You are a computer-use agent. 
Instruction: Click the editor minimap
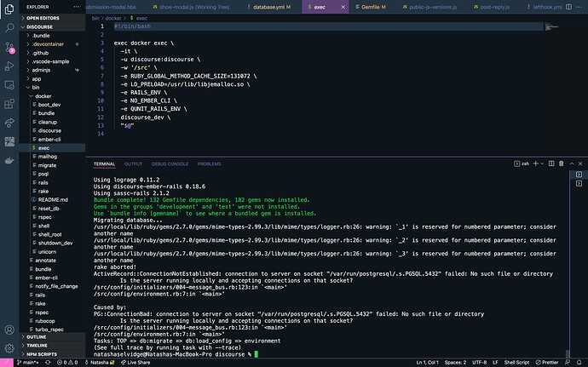click(551, 27)
